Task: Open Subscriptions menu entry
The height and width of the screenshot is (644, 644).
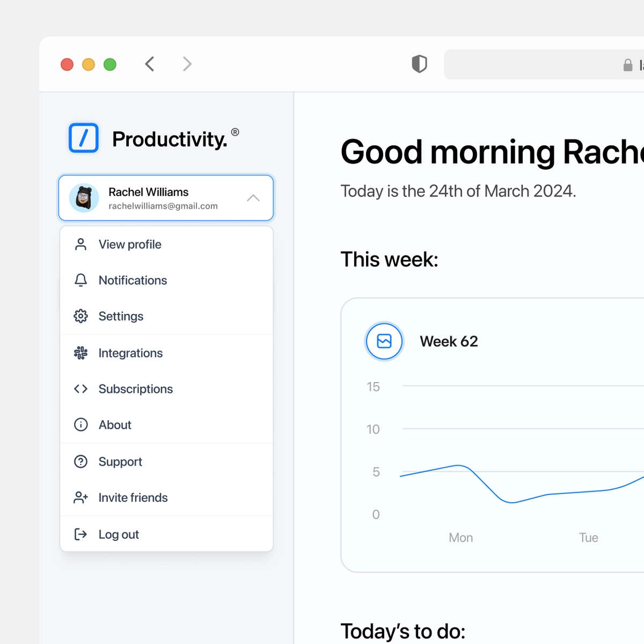Action: tap(166, 389)
